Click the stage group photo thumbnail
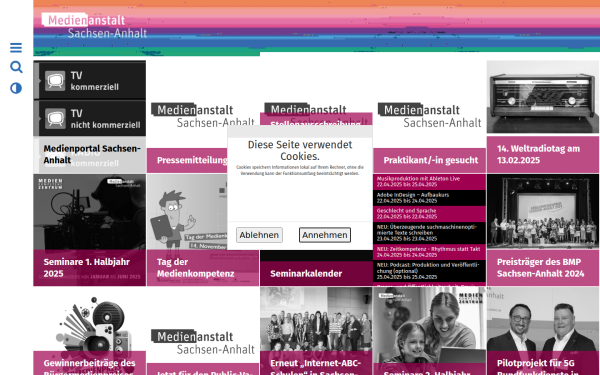This screenshot has width=600, height=375. [x=543, y=212]
